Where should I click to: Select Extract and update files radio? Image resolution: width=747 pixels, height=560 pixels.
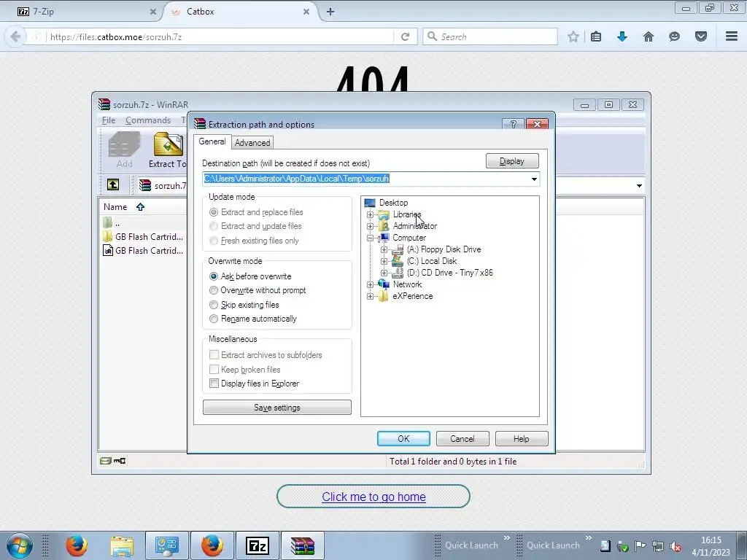point(214,226)
